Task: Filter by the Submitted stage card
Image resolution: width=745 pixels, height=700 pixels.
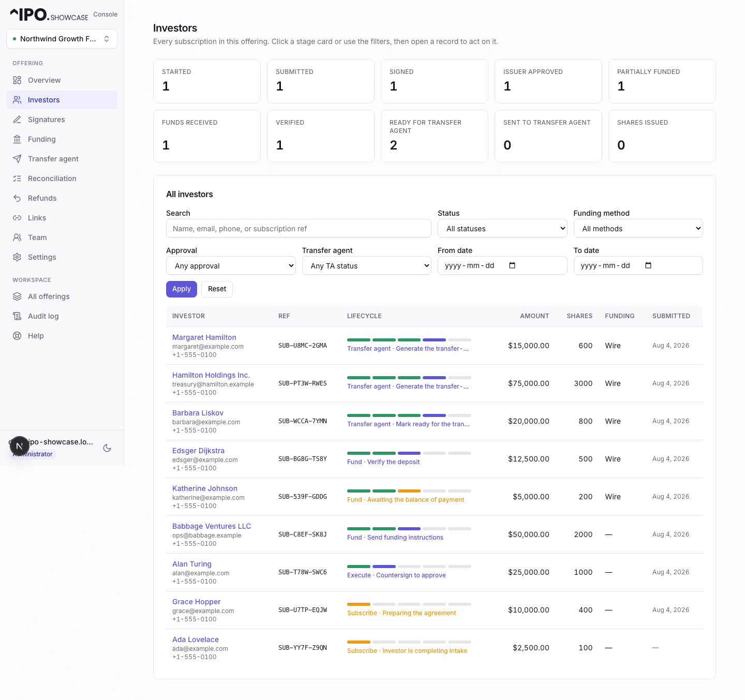Action: tap(321, 81)
